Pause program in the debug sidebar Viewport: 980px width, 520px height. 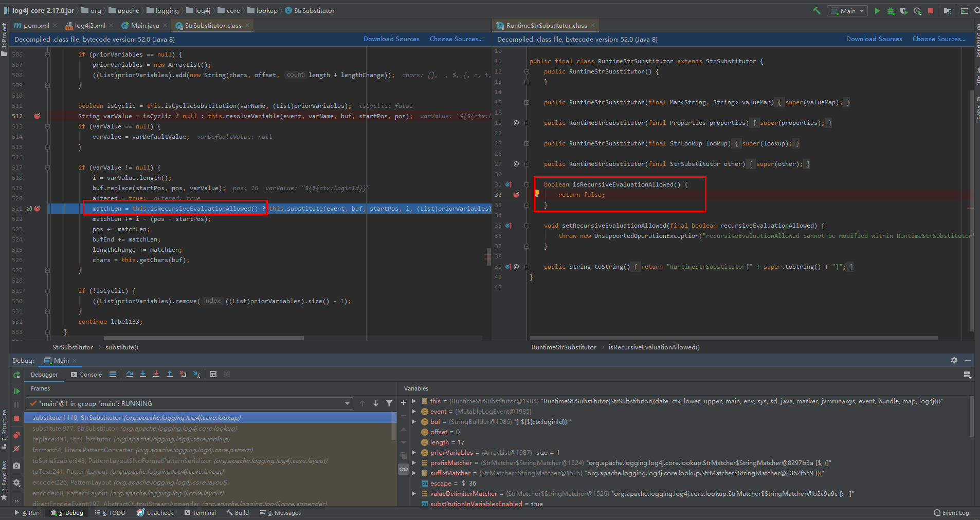click(x=16, y=404)
